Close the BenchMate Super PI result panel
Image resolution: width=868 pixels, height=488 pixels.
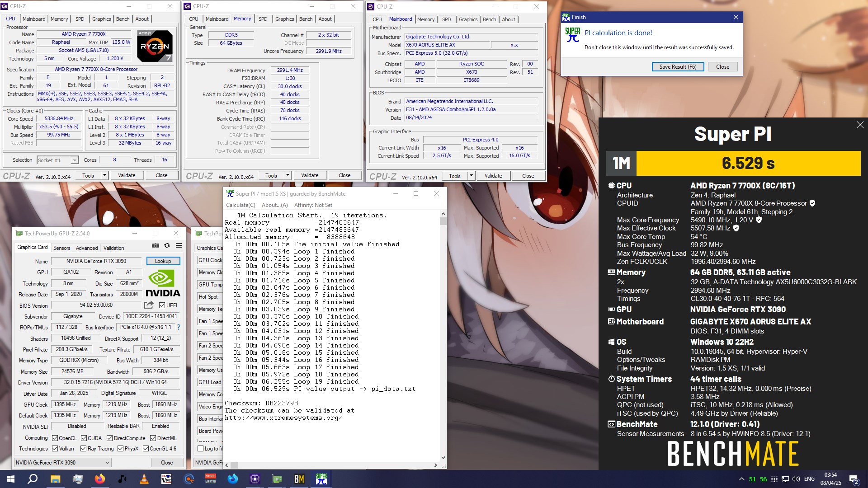click(x=860, y=125)
